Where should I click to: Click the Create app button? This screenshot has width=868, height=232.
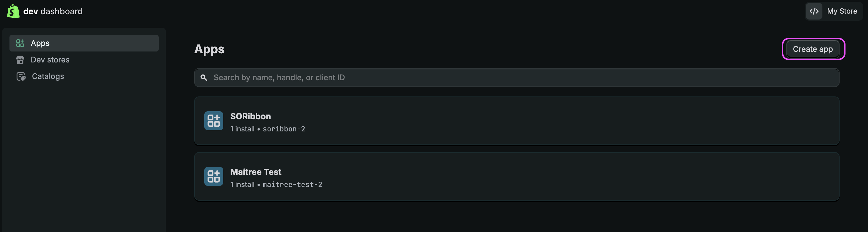coord(813,49)
